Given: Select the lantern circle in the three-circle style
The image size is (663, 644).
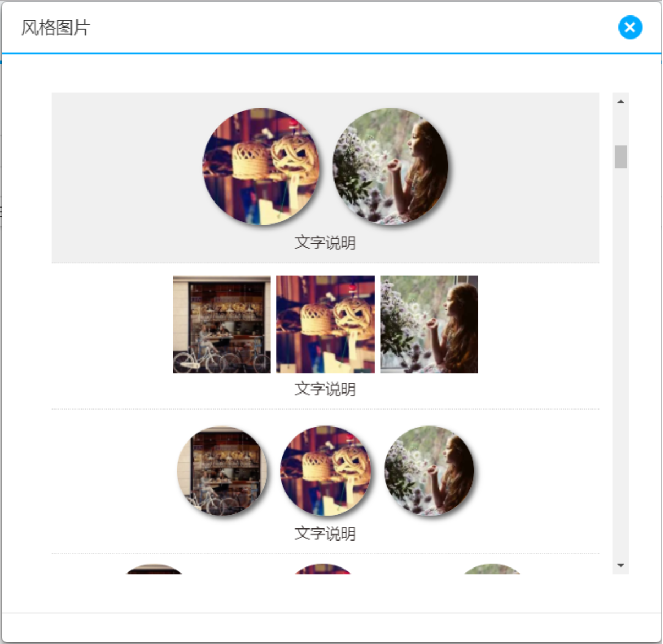Looking at the screenshot, I should 325,471.
